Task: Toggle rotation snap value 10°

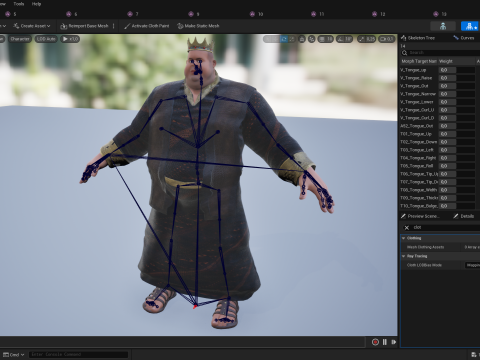Action: pyautogui.click(x=344, y=39)
